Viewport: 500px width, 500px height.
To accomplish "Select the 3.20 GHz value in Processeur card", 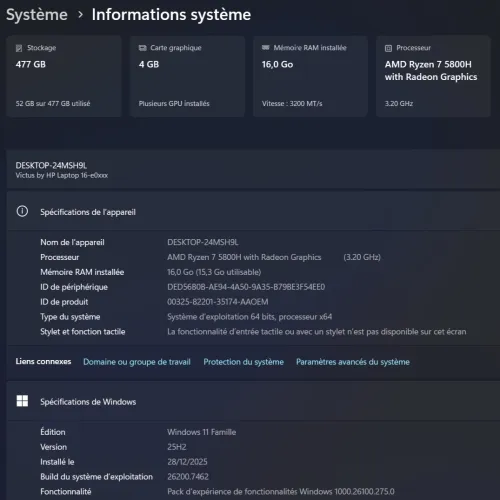I will pos(399,104).
